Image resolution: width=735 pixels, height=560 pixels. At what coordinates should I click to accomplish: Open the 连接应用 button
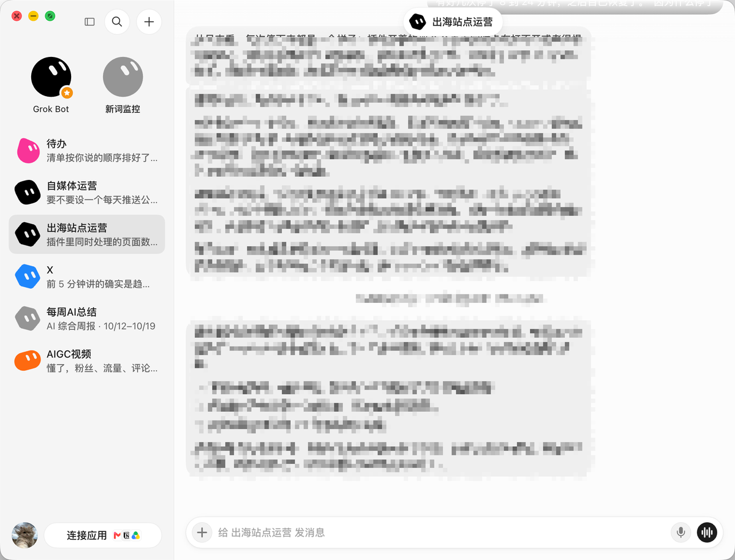point(103,536)
